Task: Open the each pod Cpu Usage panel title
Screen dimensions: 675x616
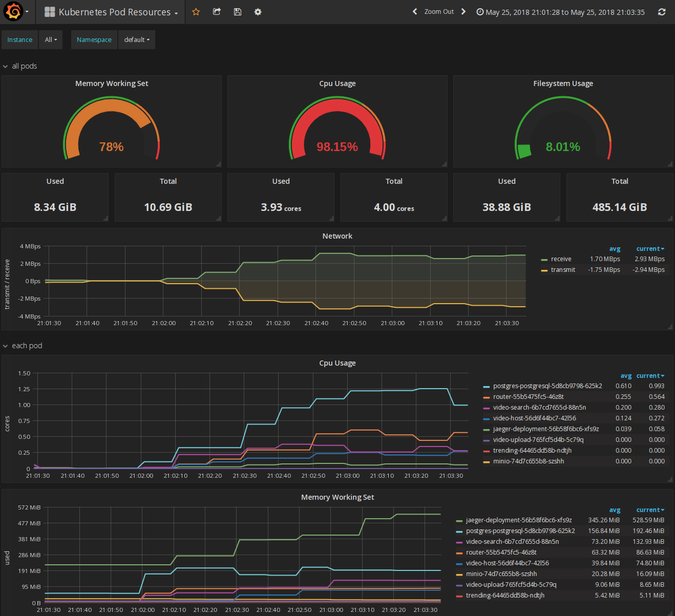Action: click(x=337, y=363)
